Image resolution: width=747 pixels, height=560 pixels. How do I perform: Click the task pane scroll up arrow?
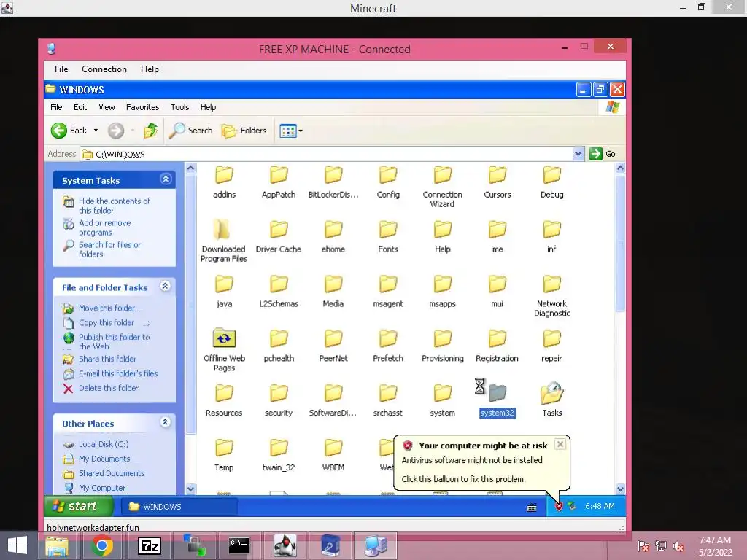click(x=190, y=168)
